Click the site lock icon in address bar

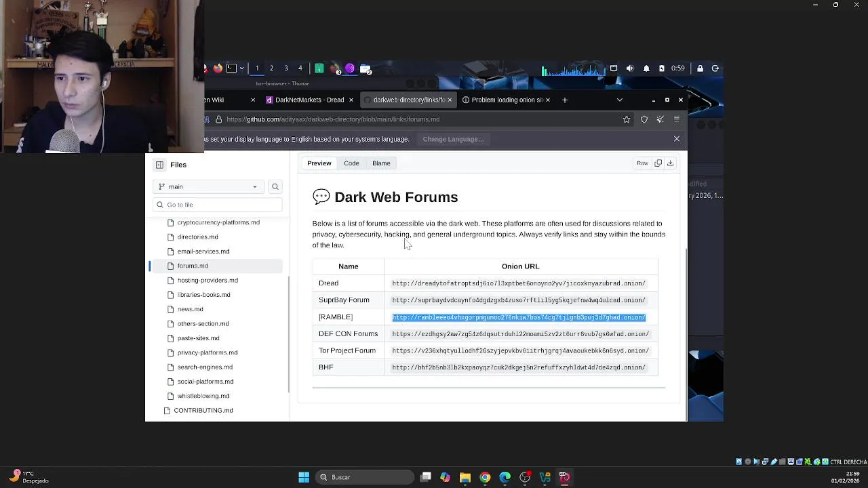[x=218, y=119]
